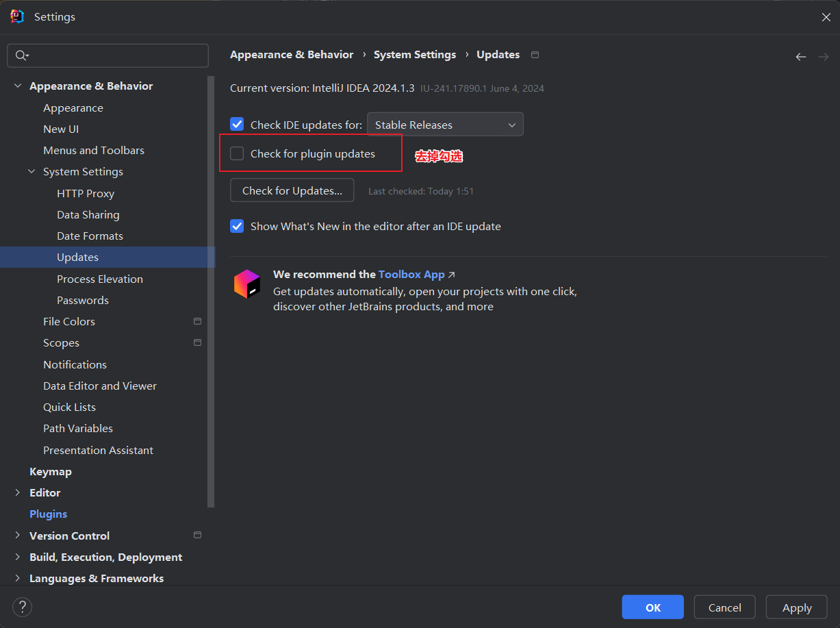Viewport: 840px width, 628px height.
Task: Open the Plugins settings page
Action: pyautogui.click(x=48, y=514)
